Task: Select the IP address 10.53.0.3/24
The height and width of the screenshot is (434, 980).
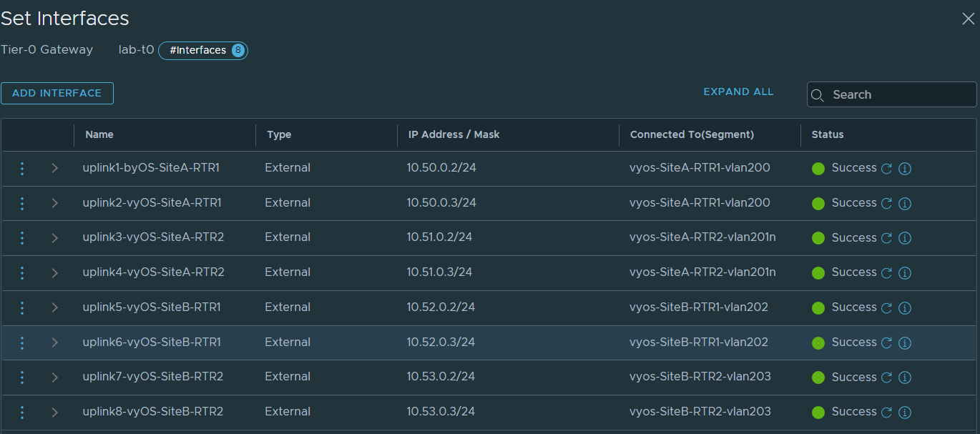Action: point(441,412)
